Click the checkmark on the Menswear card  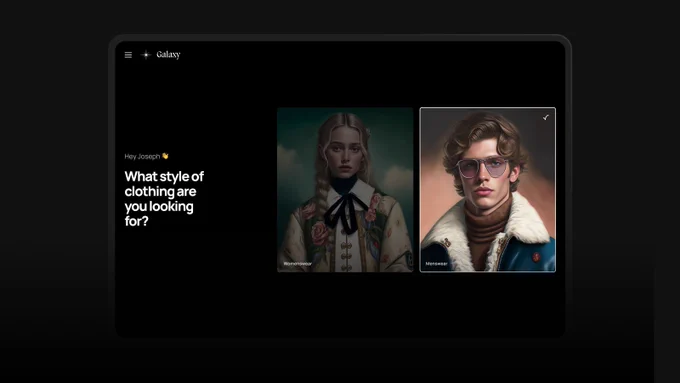pos(546,117)
